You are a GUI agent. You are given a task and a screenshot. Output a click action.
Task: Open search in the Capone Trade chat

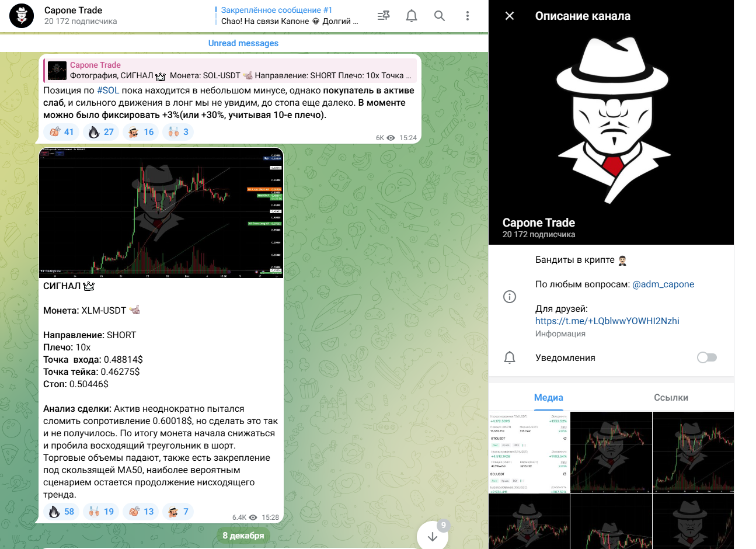tap(440, 16)
